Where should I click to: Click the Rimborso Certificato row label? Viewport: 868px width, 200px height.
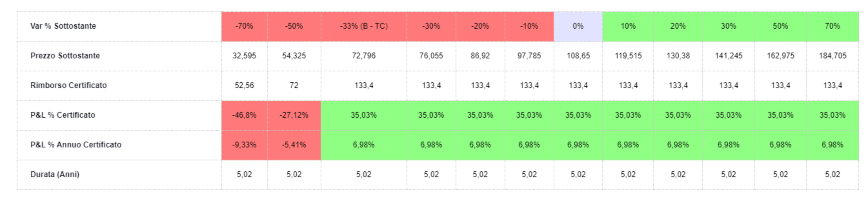[68, 85]
